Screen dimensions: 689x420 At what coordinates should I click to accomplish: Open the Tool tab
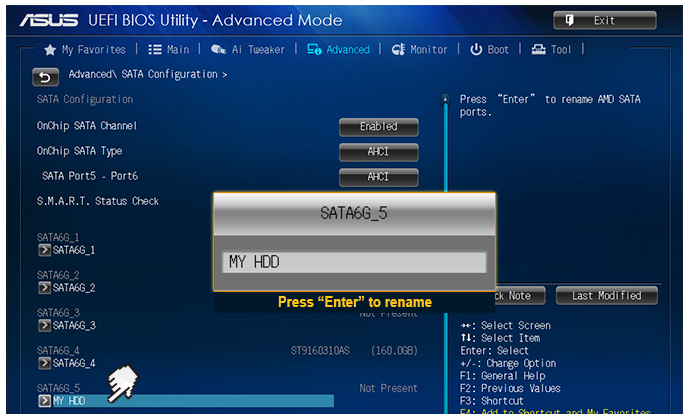[552, 49]
